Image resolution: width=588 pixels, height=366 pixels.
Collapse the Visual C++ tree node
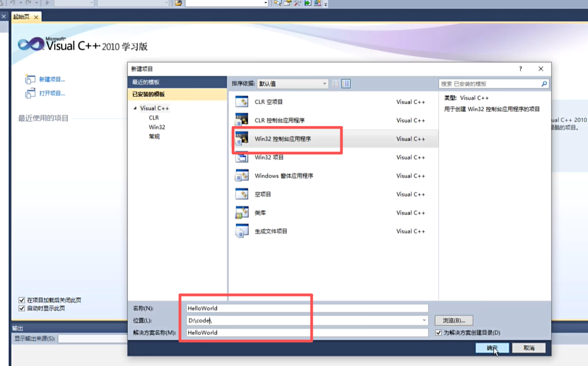pyautogui.click(x=135, y=108)
